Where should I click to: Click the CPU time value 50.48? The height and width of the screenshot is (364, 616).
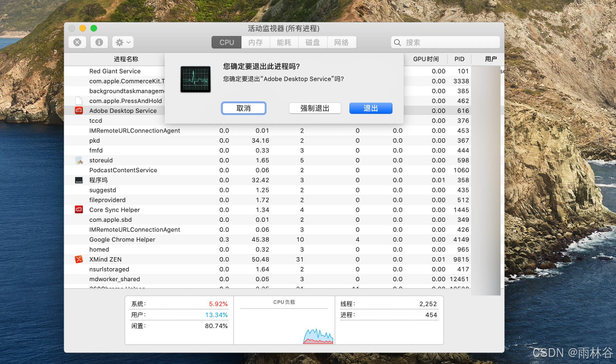coord(261,259)
